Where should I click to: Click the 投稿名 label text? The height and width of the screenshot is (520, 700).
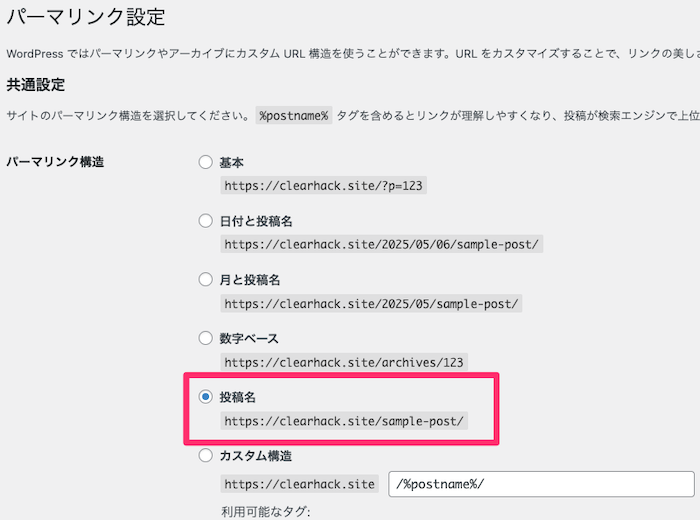click(x=238, y=397)
